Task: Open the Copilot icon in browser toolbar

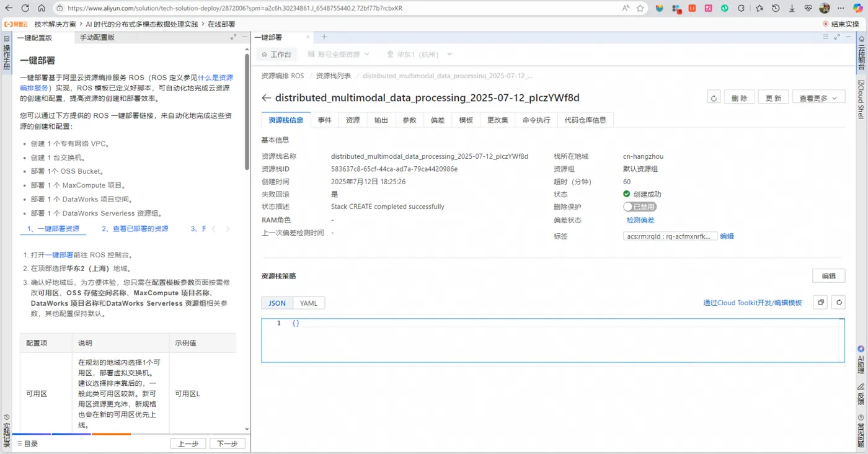Action: tap(857, 8)
